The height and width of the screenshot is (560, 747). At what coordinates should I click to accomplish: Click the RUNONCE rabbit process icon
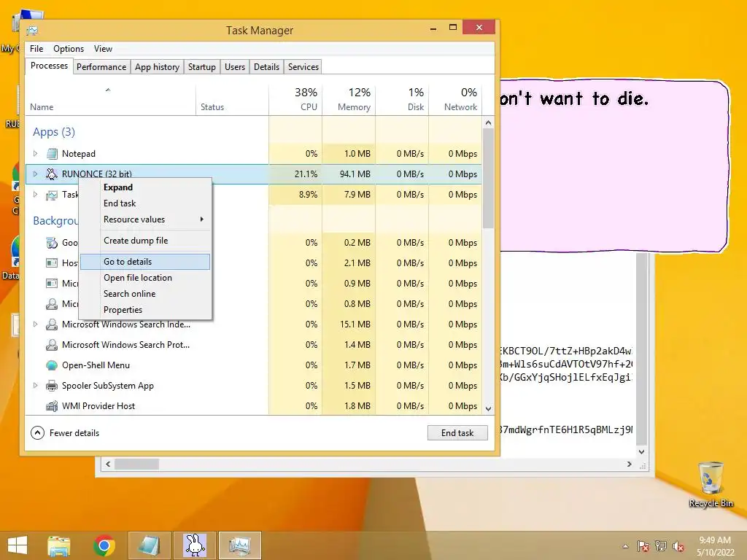[x=52, y=174]
